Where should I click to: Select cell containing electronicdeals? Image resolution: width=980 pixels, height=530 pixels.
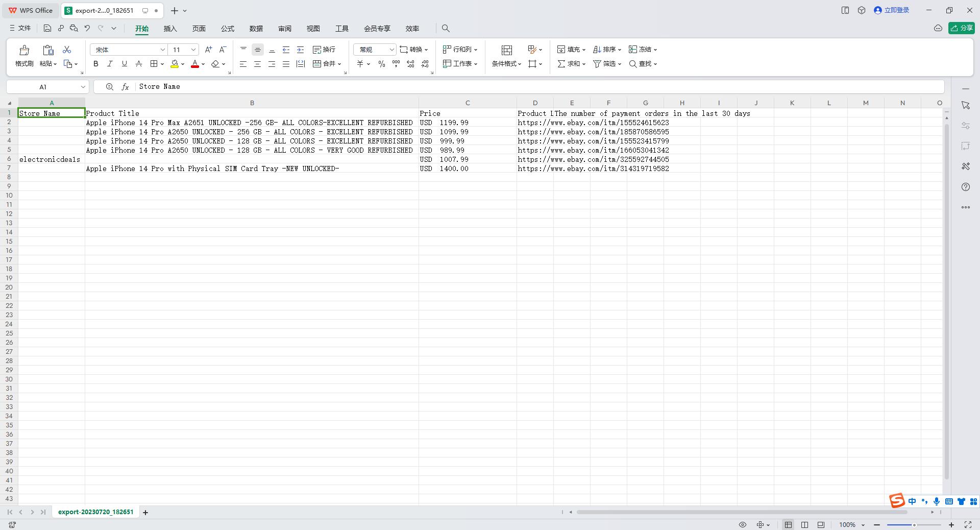pos(52,159)
